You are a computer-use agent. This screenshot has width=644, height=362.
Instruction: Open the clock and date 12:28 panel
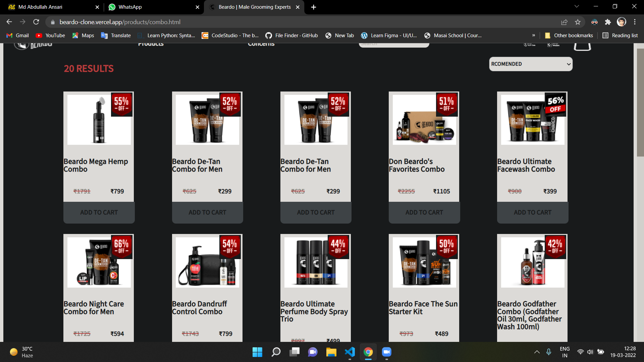coord(623,352)
